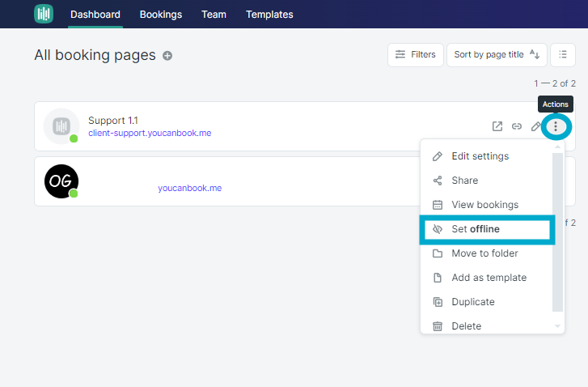Click the actions menu scrollbar
This screenshot has height=387, width=588.
pos(557,232)
